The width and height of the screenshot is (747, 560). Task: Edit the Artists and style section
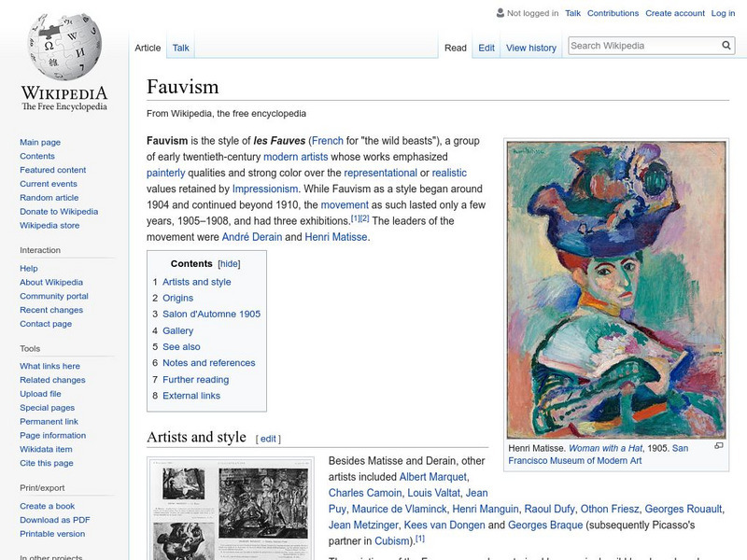click(268, 439)
